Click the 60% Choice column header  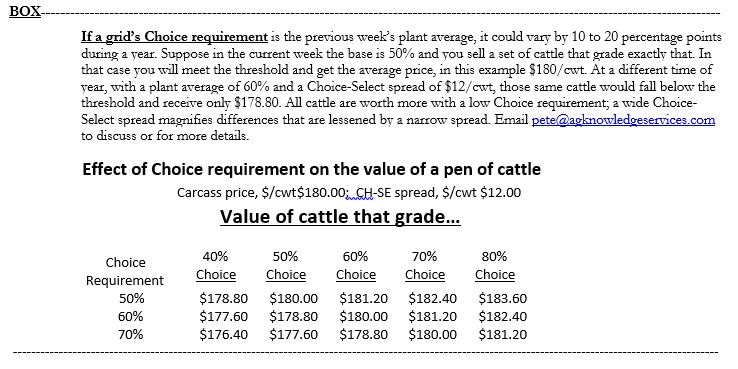[356, 266]
